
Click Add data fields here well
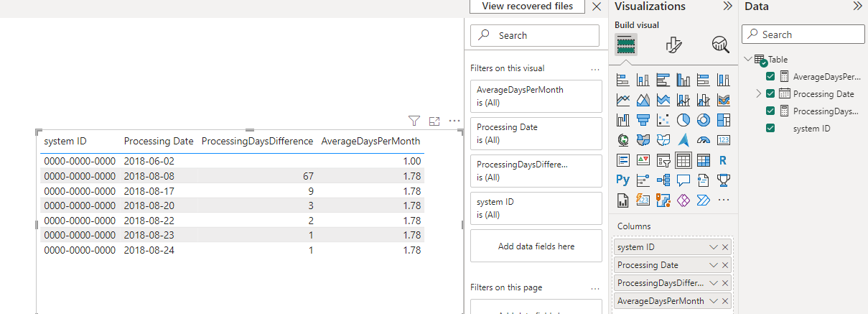pos(536,246)
